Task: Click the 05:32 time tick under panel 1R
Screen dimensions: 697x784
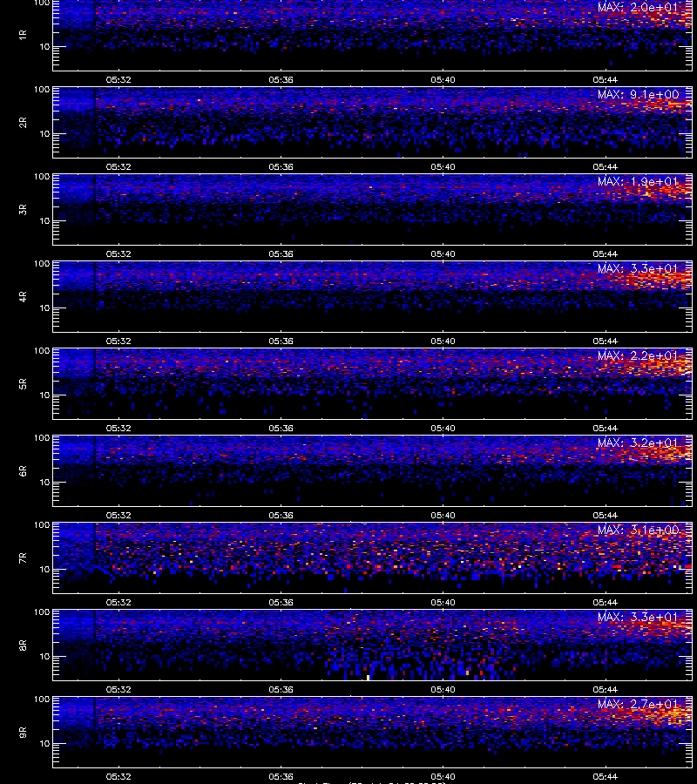Action: (x=118, y=79)
